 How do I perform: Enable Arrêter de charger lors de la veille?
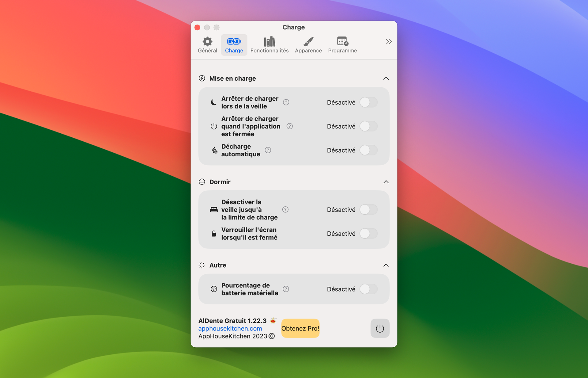pyautogui.click(x=368, y=102)
